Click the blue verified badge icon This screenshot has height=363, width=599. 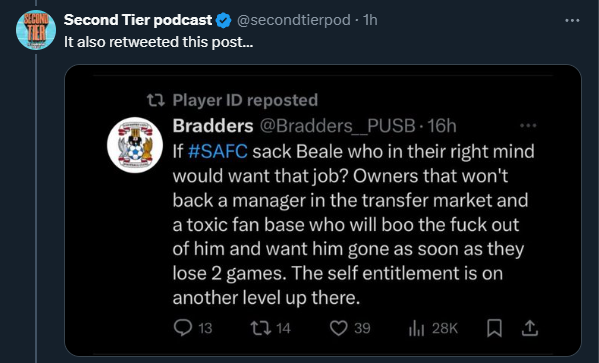224,20
